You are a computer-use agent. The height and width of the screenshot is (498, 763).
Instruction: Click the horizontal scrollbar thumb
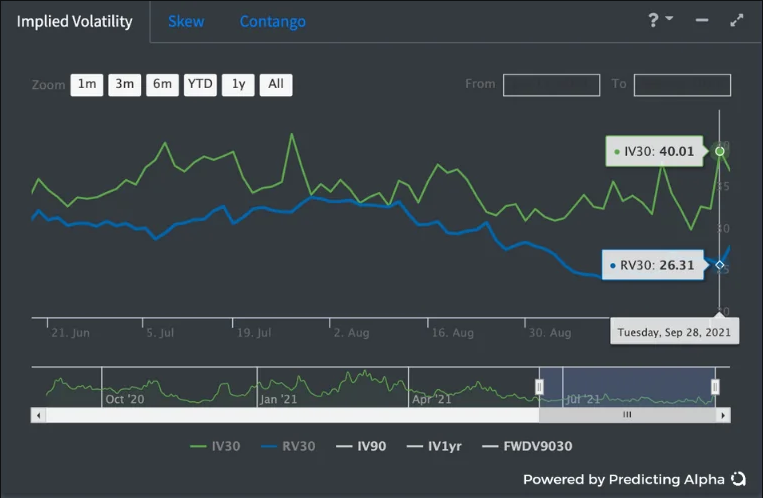point(627,415)
